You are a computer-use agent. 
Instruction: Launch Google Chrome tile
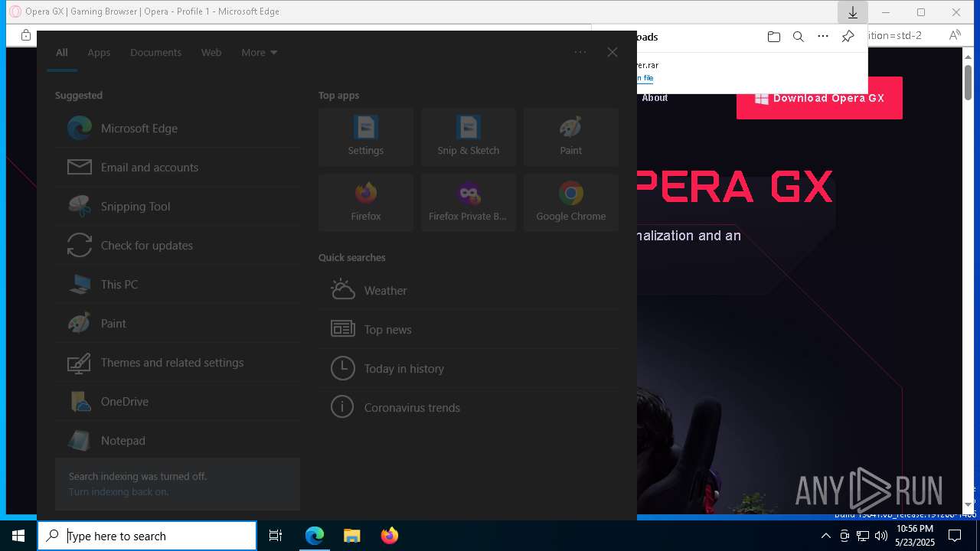(x=571, y=203)
